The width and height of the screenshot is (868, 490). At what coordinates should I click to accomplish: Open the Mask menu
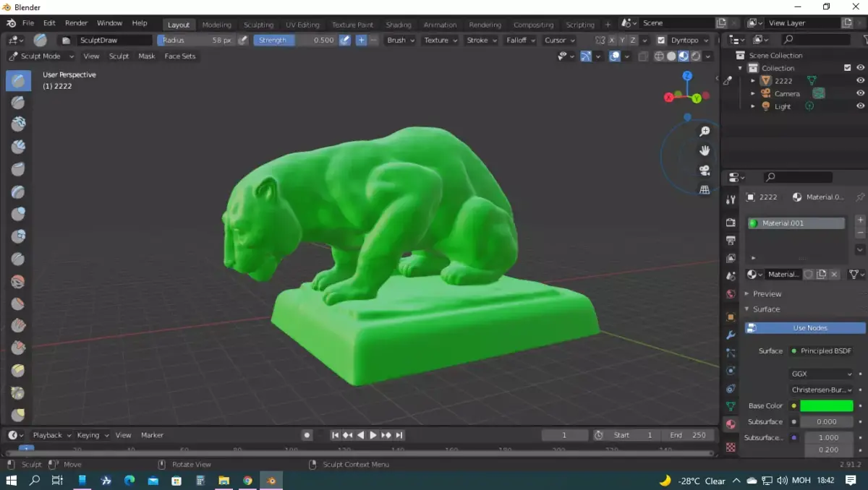147,56
